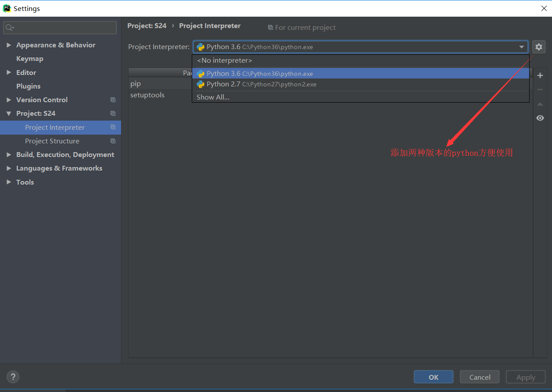This screenshot has height=392, width=552.
Task: Click the PyCharm icon in title bar
Action: pyautogui.click(x=7, y=8)
